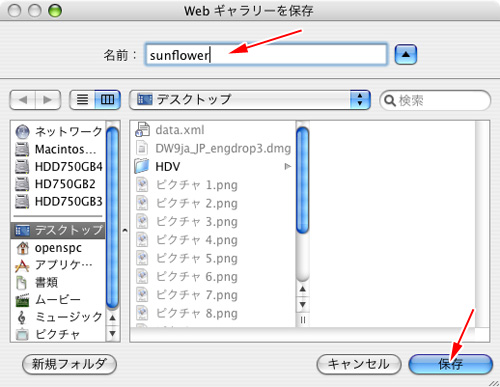
Task: Click the file list scroll-up arrow
Action: (302, 289)
